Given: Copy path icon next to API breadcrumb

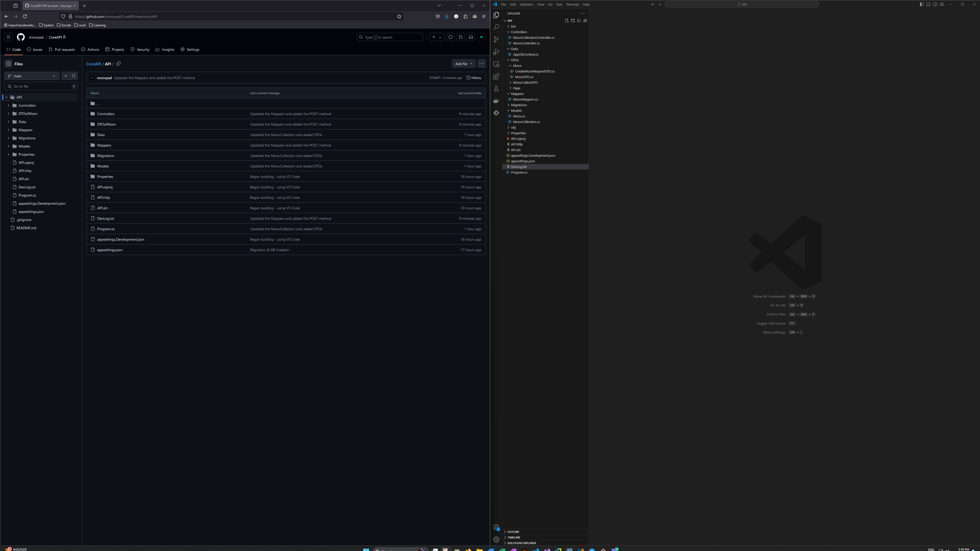Looking at the screenshot, I should click(118, 64).
